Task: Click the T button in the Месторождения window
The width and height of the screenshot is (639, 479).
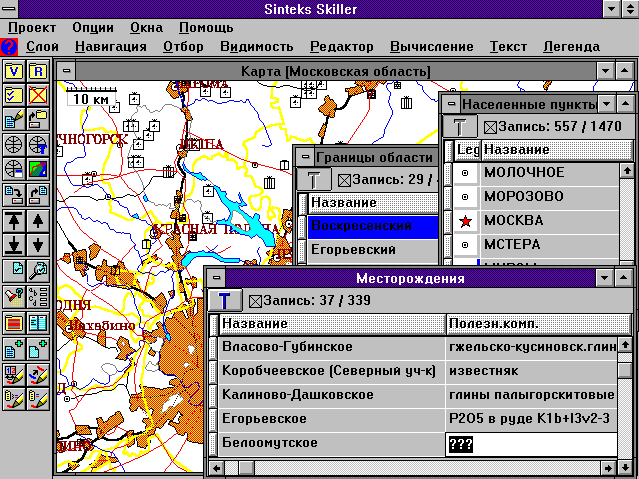Action: [x=225, y=300]
